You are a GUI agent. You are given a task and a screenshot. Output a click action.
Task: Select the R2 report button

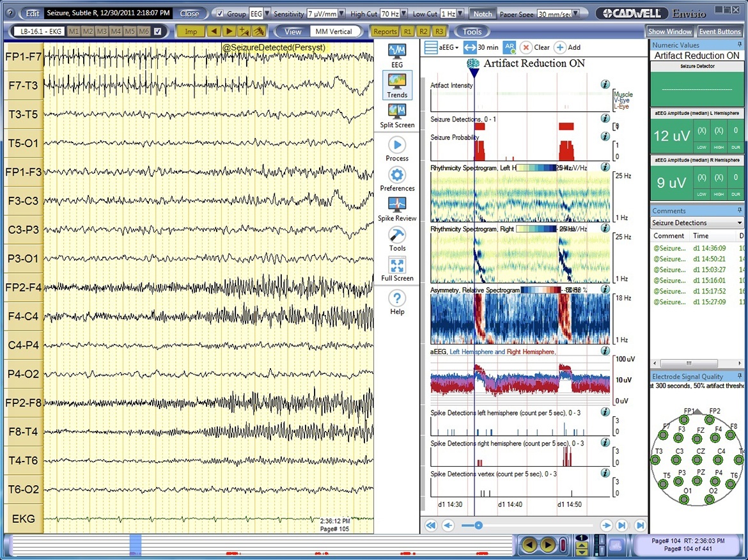click(x=423, y=31)
